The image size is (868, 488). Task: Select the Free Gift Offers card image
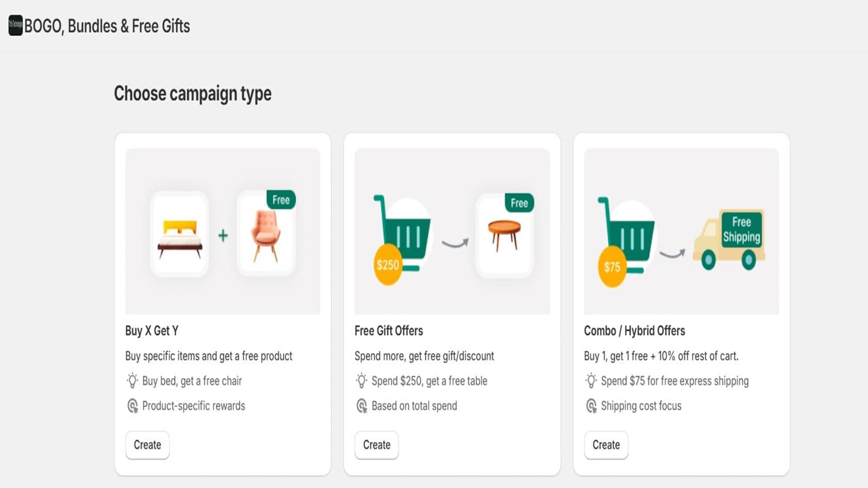pyautogui.click(x=452, y=232)
